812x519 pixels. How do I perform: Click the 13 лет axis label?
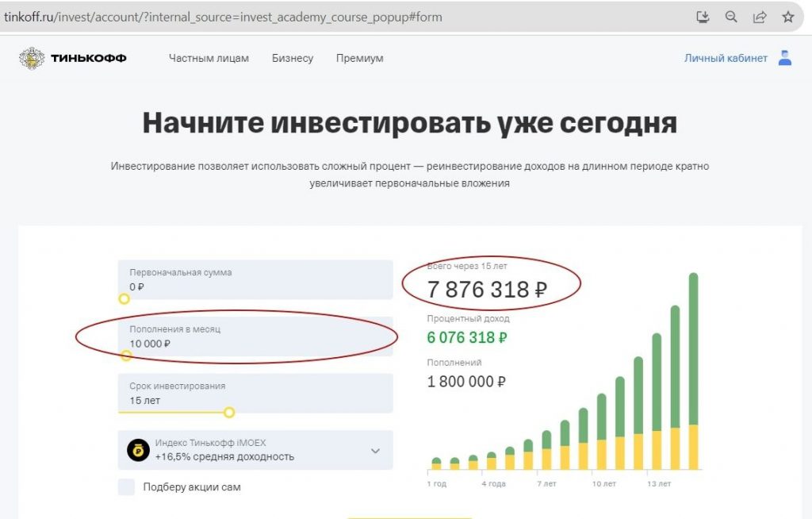pyautogui.click(x=659, y=484)
